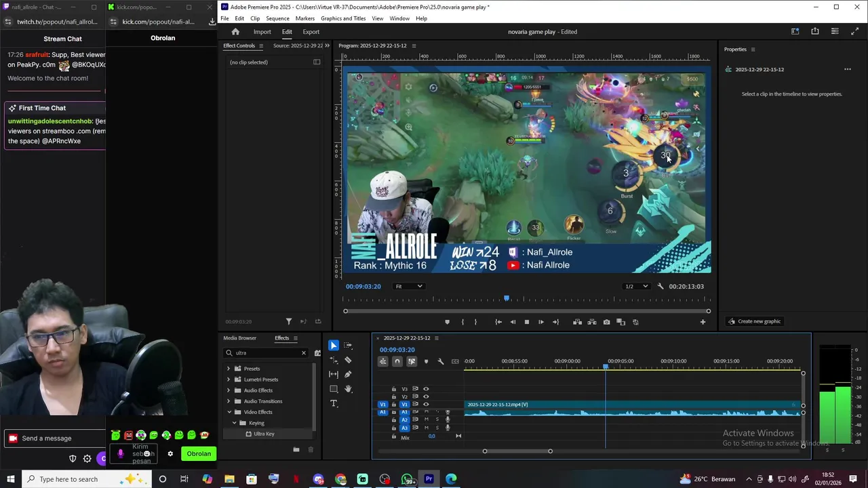Expand Audio Transitions folder
The width and height of the screenshot is (868, 488).
tap(229, 401)
